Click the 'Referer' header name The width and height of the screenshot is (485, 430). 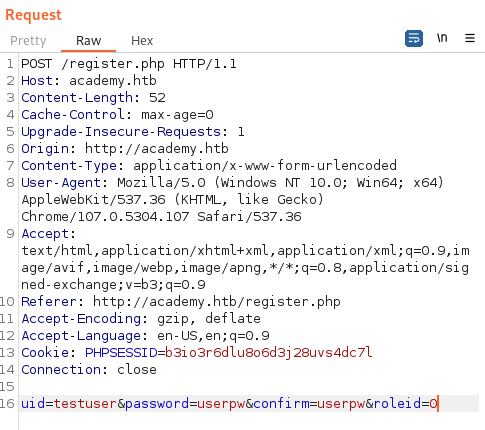(49, 302)
